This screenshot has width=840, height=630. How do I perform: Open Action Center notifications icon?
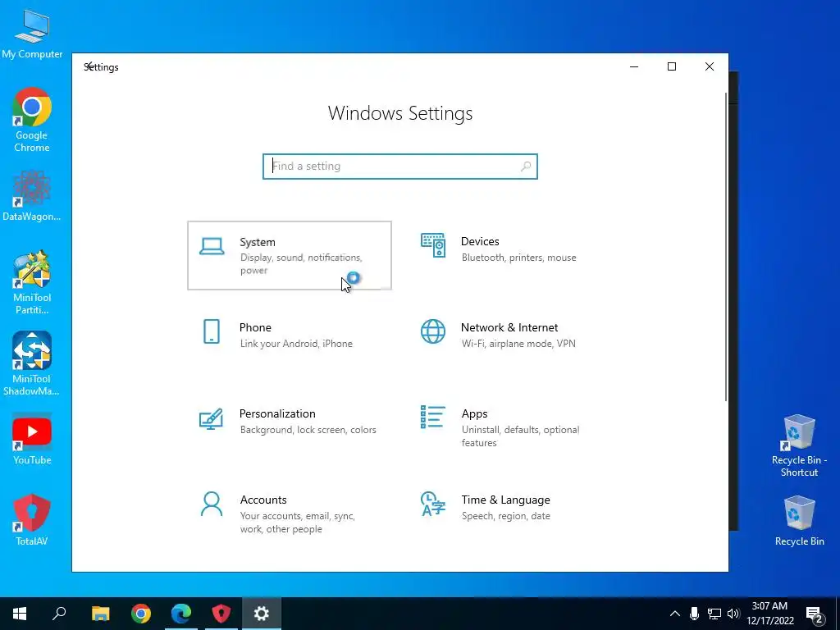(815, 615)
